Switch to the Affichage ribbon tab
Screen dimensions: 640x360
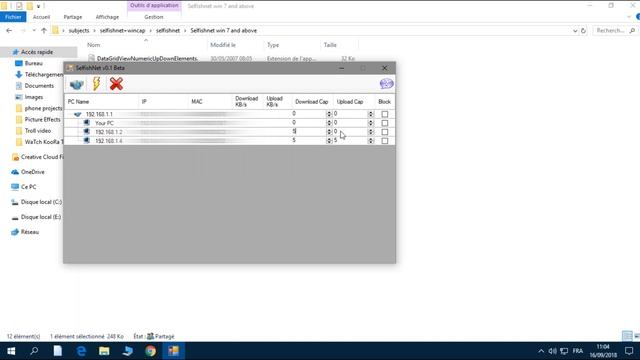pyautogui.click(x=107, y=17)
